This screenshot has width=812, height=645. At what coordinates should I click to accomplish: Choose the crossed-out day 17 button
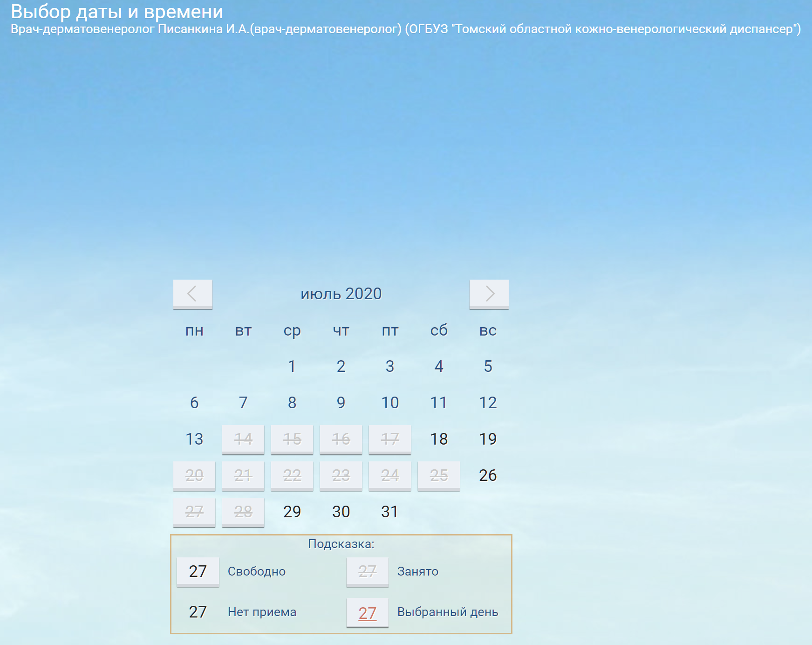(x=390, y=439)
